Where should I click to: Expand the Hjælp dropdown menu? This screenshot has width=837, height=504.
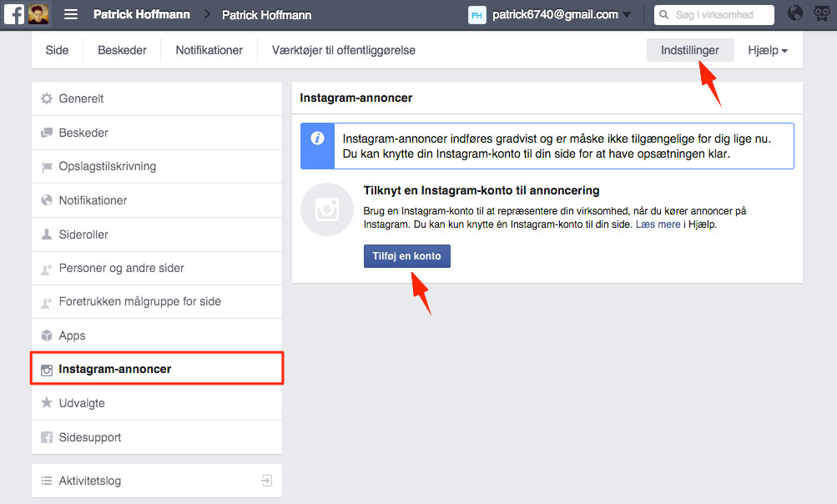click(768, 50)
